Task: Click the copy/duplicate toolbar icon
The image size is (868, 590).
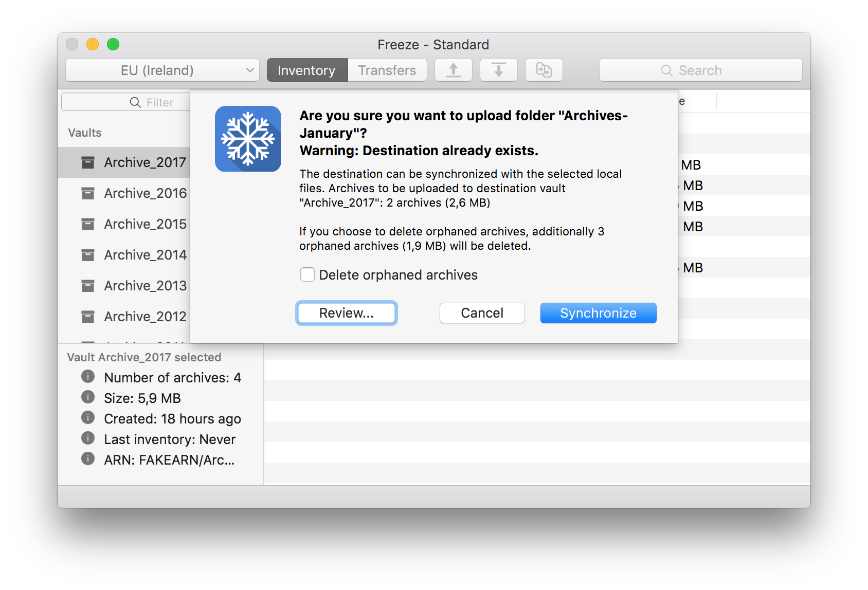Action: 544,70
